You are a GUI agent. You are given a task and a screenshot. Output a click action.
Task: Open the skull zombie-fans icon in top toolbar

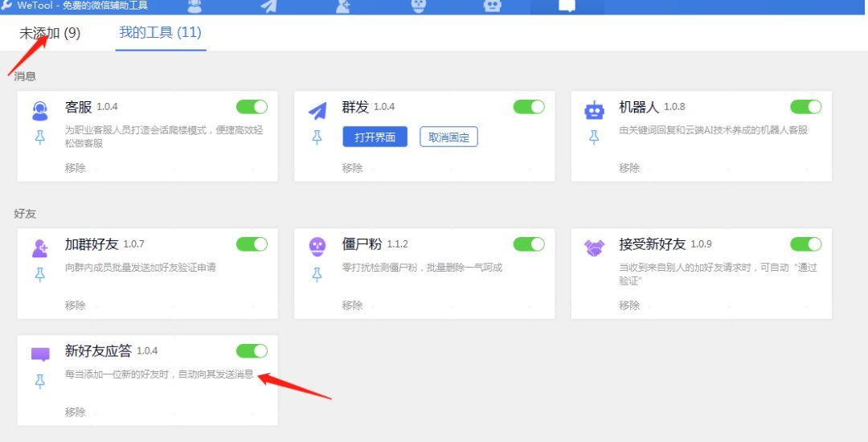point(419,6)
